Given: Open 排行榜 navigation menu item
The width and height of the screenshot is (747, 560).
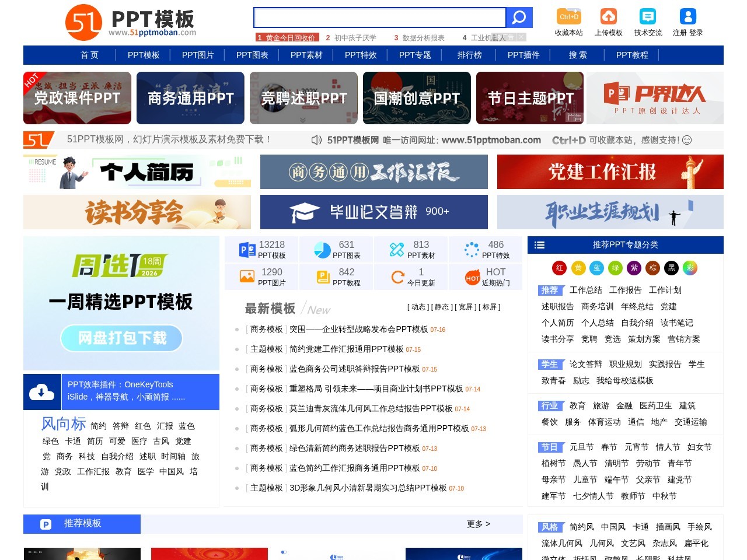Looking at the screenshot, I should (x=470, y=55).
